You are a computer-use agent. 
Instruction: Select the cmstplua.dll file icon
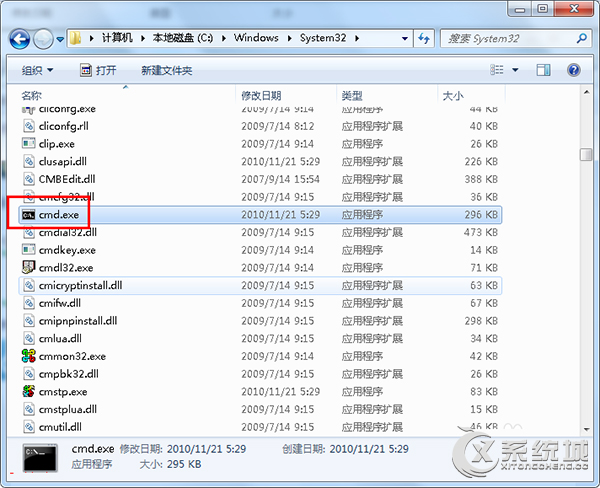tap(29, 409)
